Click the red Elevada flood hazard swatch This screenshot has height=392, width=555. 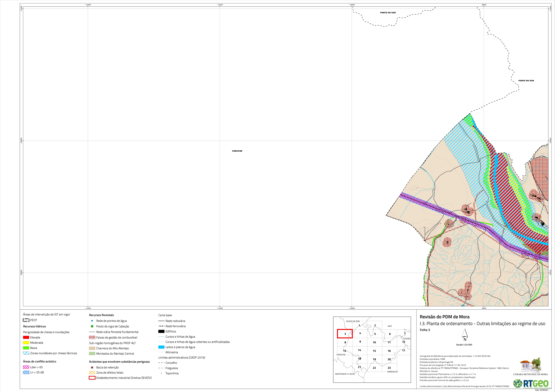[x=26, y=337]
